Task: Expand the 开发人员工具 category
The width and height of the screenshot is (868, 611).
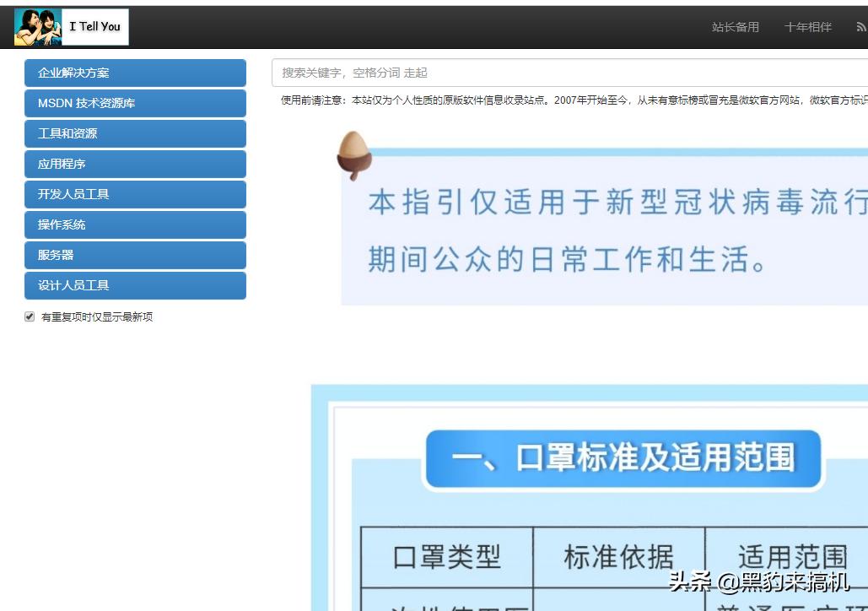Action: pos(135,194)
